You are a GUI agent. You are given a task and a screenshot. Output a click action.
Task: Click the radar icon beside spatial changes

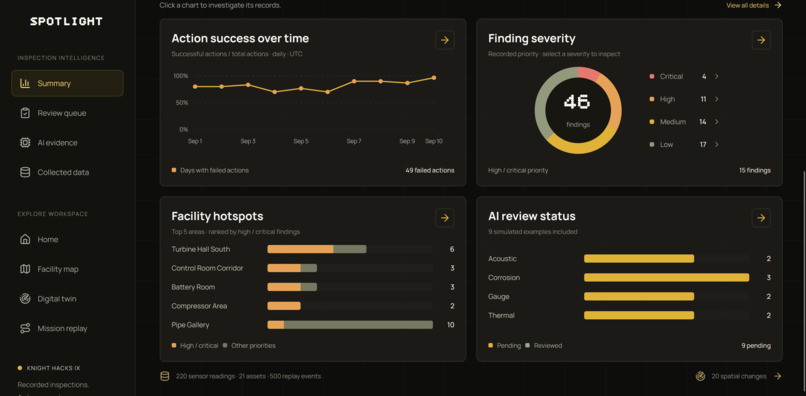point(700,376)
